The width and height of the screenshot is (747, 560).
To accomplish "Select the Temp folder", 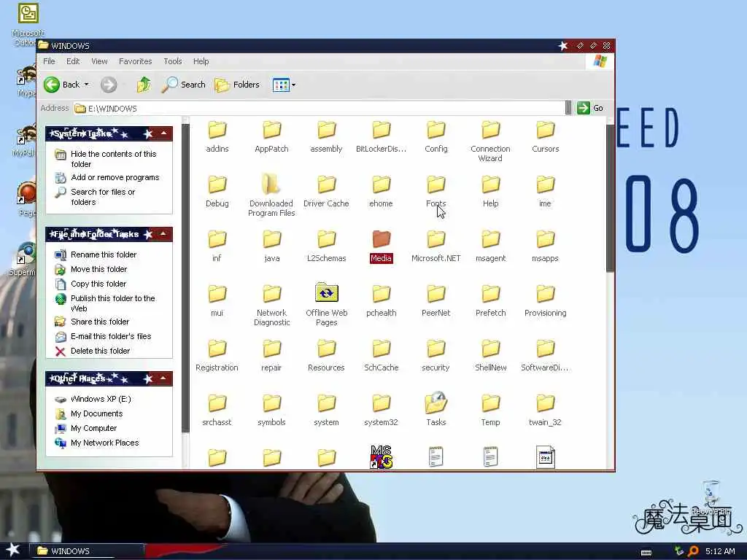I will pos(490,411).
